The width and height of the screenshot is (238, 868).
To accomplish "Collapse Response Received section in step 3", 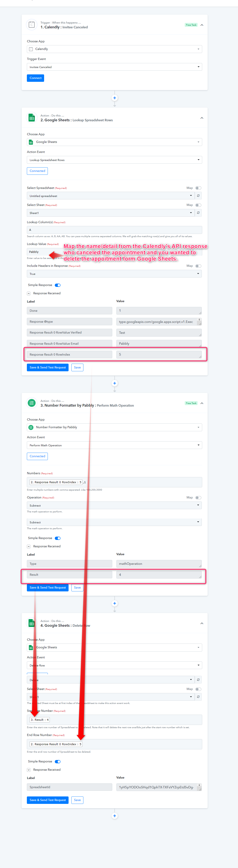I will click(x=29, y=546).
